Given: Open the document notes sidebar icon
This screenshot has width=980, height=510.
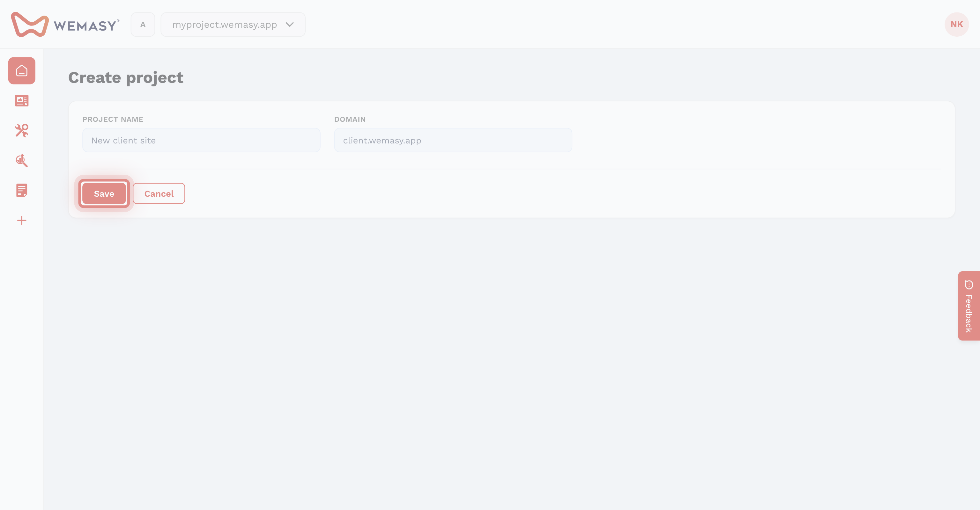Looking at the screenshot, I should (x=22, y=190).
